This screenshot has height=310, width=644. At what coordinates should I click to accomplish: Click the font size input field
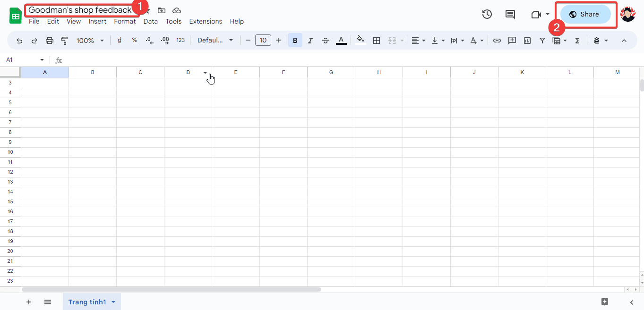pos(263,41)
